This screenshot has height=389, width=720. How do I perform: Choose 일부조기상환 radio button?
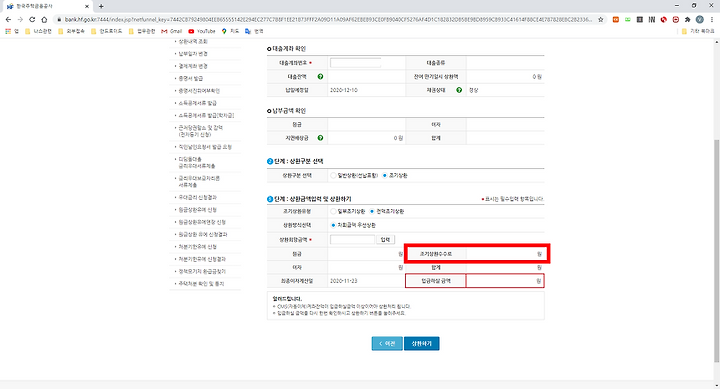(333, 211)
